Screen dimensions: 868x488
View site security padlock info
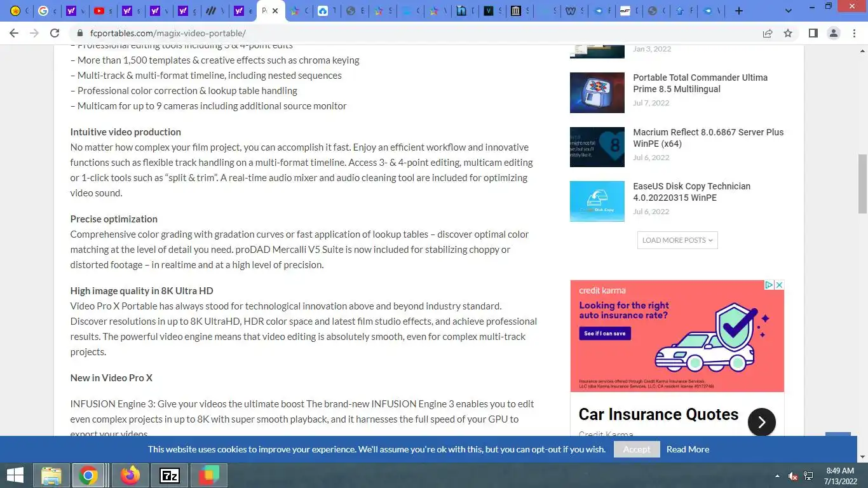tap(79, 33)
